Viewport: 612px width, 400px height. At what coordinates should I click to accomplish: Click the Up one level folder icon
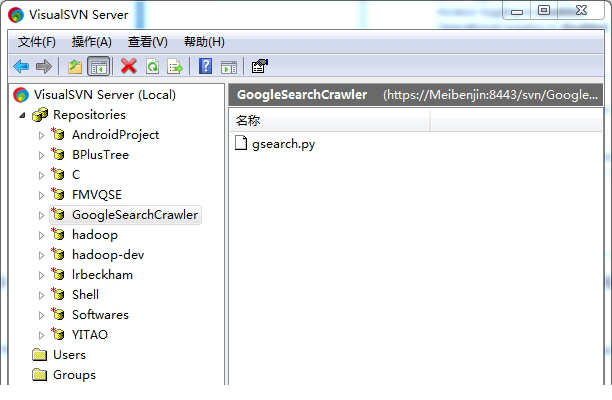click(x=75, y=66)
